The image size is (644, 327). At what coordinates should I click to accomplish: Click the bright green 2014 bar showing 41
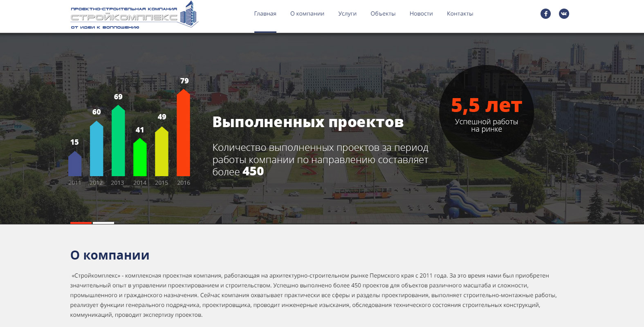click(x=140, y=159)
